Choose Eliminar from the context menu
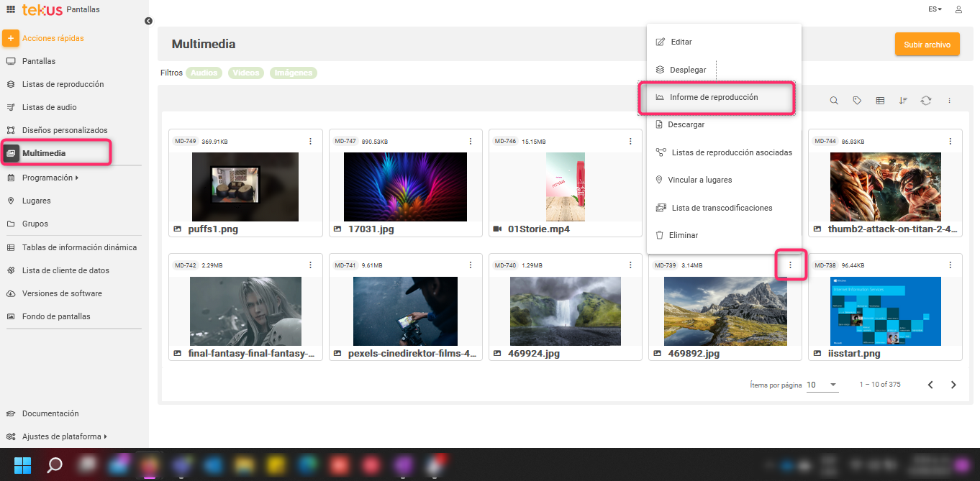 (683, 235)
